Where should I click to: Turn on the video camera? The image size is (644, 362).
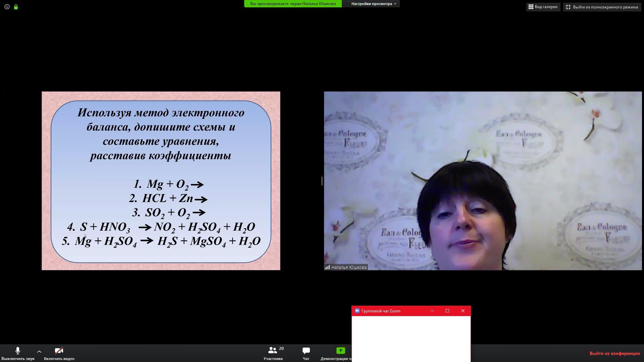pyautogui.click(x=59, y=353)
